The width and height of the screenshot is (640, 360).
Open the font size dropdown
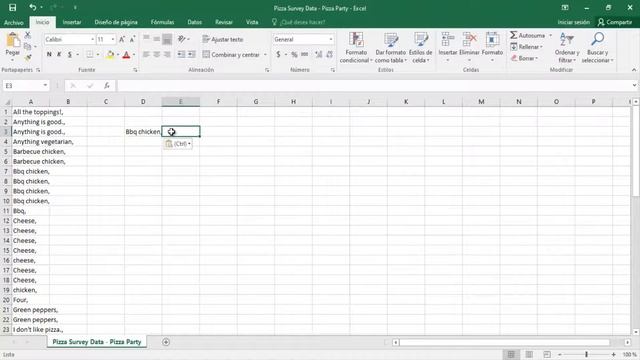click(x=113, y=39)
